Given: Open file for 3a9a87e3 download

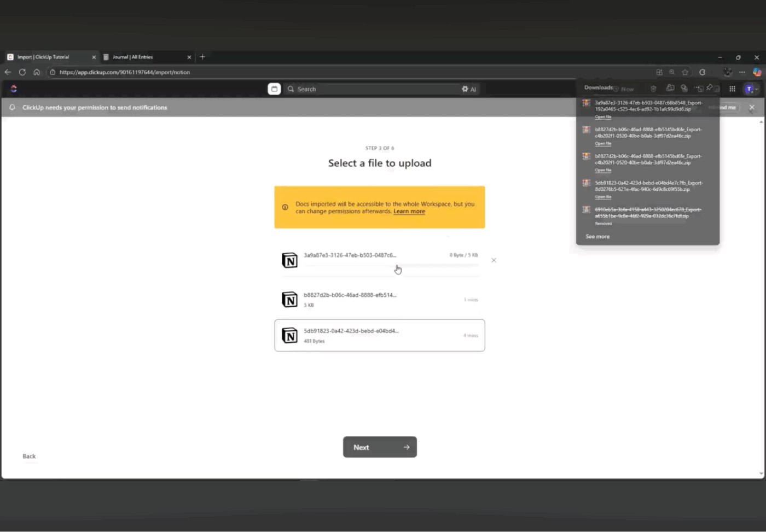Looking at the screenshot, I should pyautogui.click(x=603, y=117).
